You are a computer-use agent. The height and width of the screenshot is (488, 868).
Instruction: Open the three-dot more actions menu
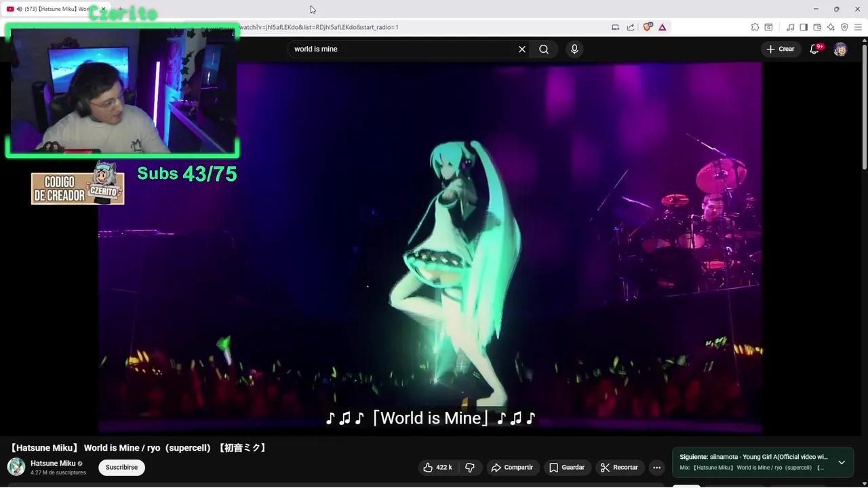656,467
